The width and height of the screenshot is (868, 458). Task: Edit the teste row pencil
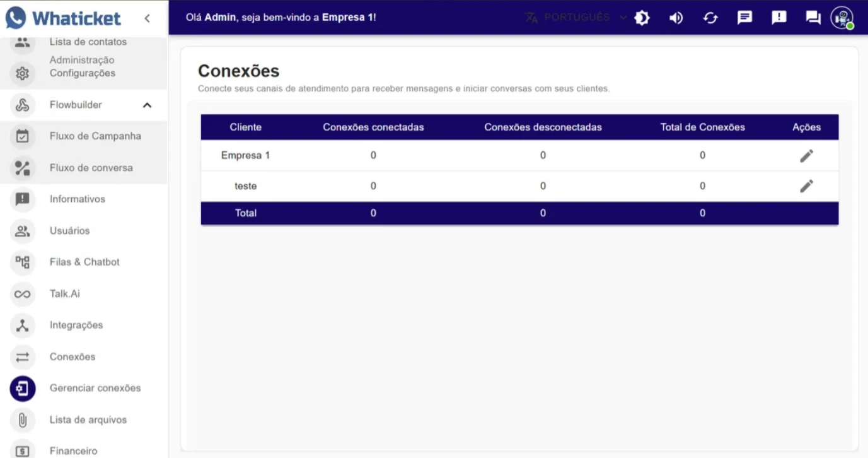(806, 186)
